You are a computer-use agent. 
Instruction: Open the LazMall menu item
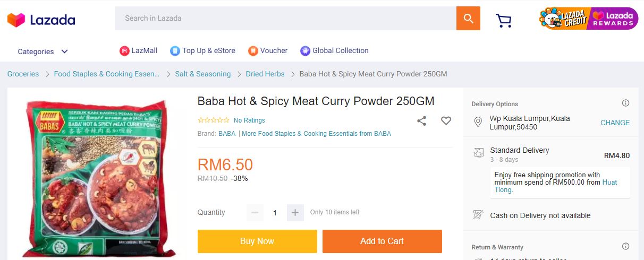(x=139, y=51)
